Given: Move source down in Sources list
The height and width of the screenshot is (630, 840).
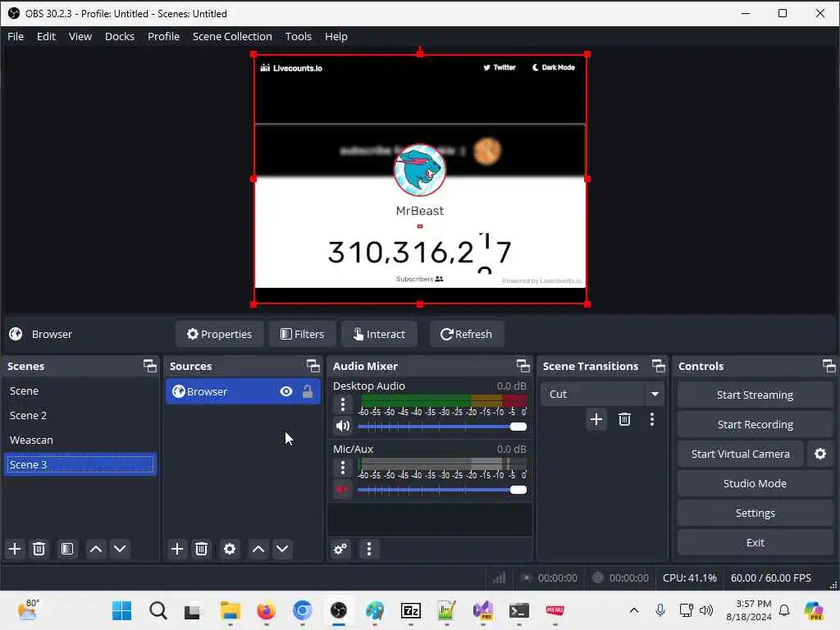Looking at the screenshot, I should click(282, 549).
